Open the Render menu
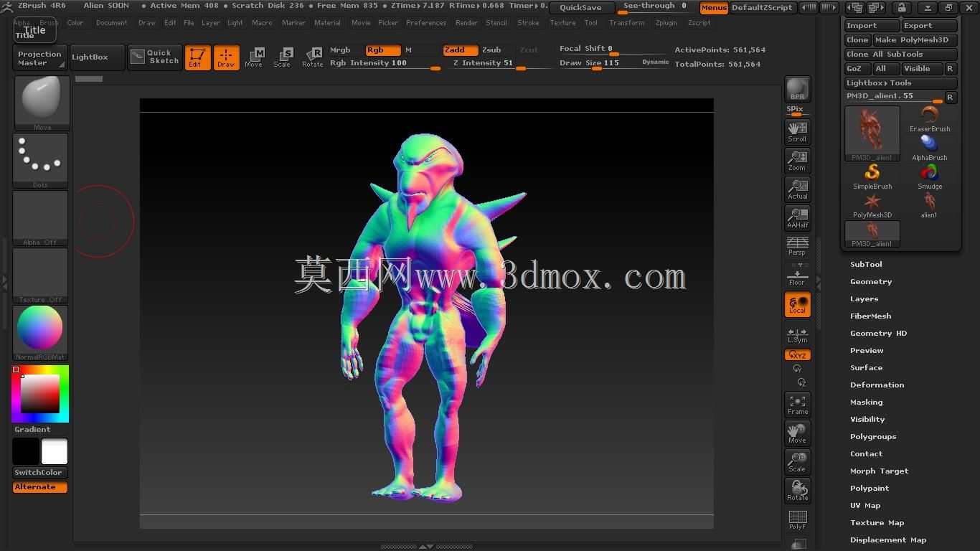Viewport: 980px width, 551px height. click(466, 23)
